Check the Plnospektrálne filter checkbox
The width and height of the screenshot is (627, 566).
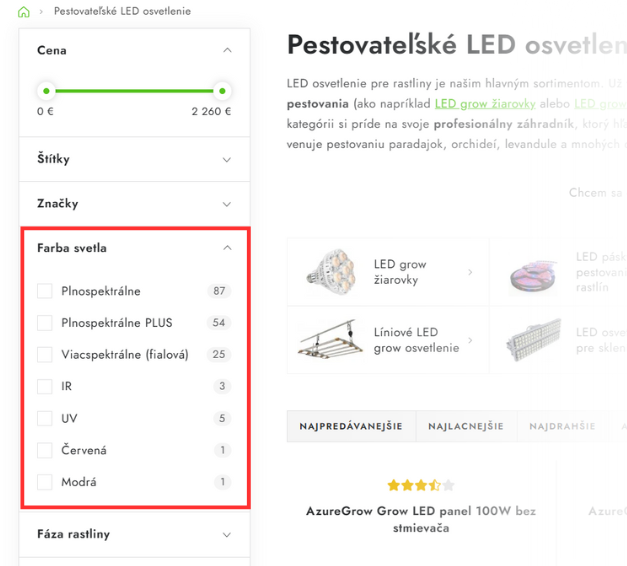tap(45, 291)
